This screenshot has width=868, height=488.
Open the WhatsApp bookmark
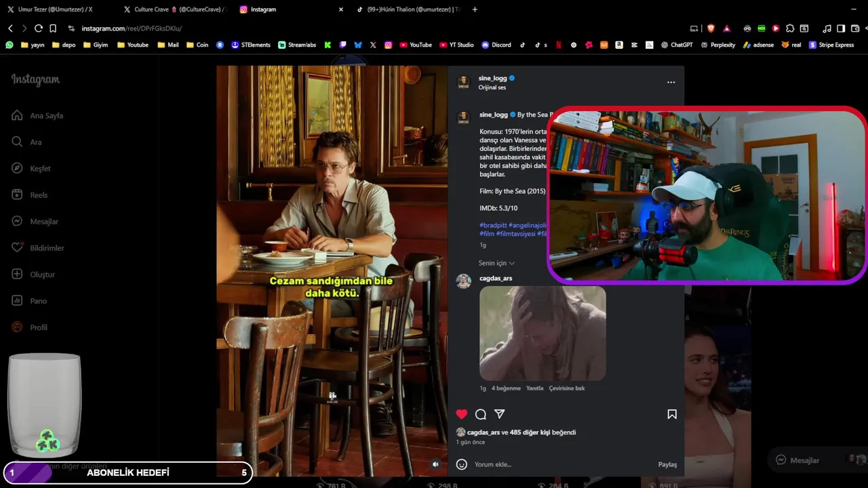pyautogui.click(x=9, y=45)
